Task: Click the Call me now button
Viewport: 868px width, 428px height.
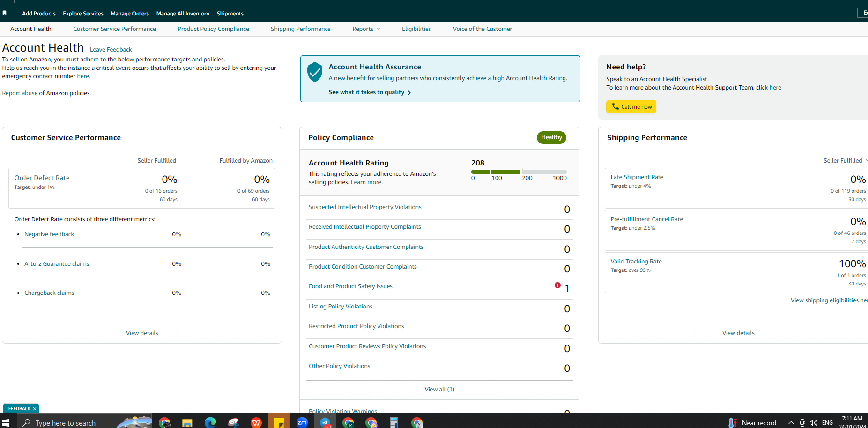Action: 631,107
